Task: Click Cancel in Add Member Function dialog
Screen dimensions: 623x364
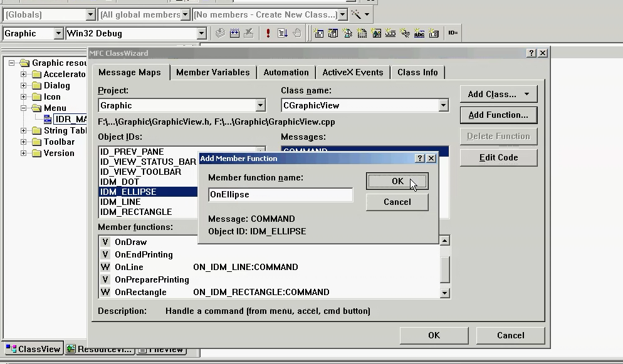Action: click(397, 202)
